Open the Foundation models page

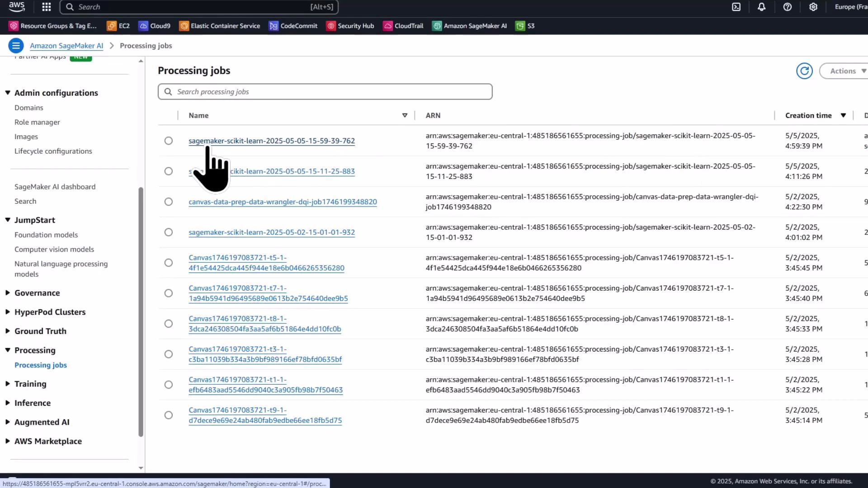pos(46,235)
